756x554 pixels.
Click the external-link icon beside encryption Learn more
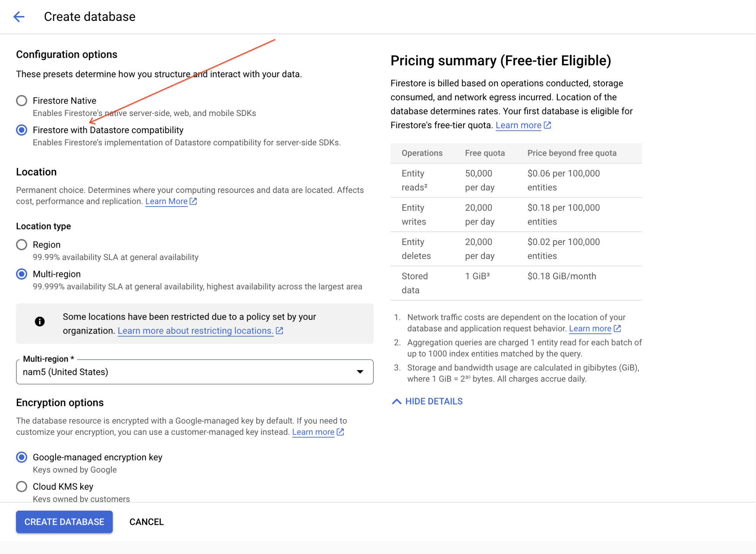(x=340, y=432)
